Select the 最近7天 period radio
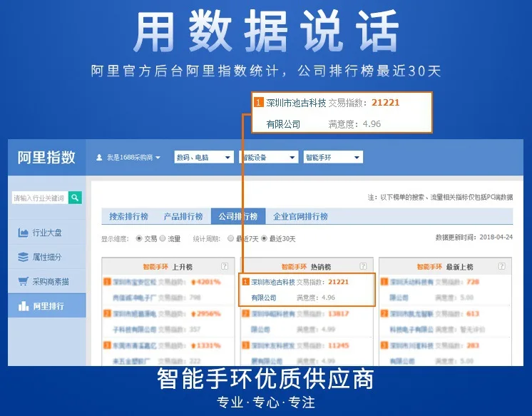The width and height of the screenshot is (532, 416). (231, 238)
